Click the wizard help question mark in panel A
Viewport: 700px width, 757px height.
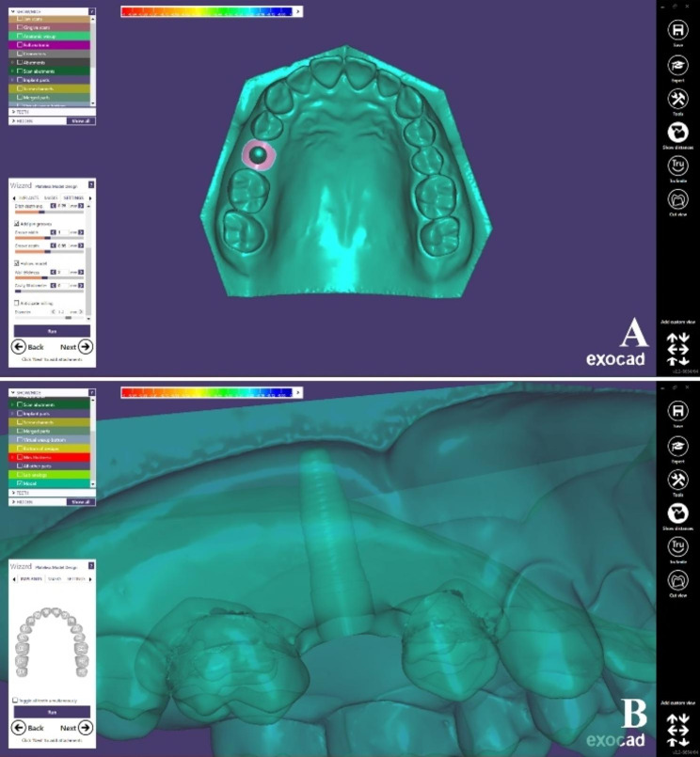point(91,185)
